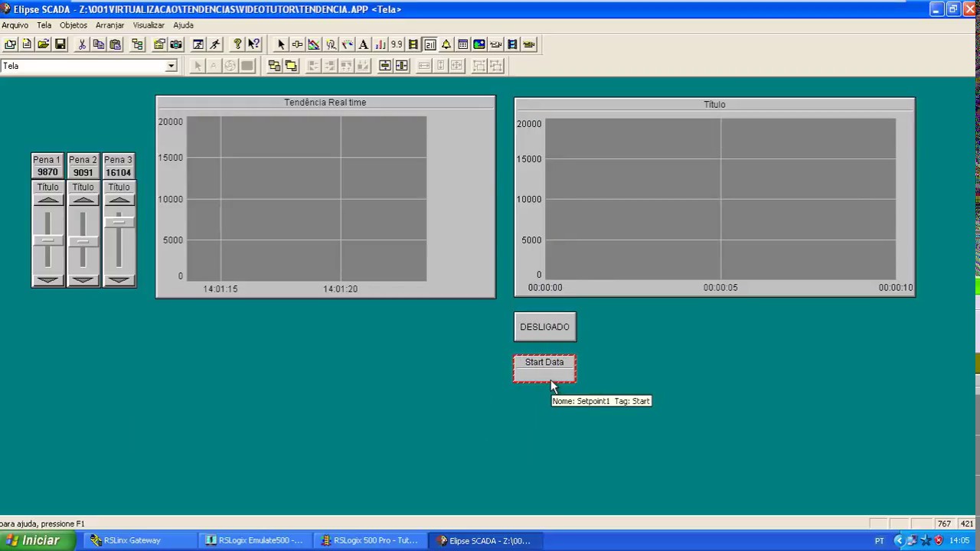Open the Tela screen selector dropdown
980x551 pixels.
click(x=171, y=66)
